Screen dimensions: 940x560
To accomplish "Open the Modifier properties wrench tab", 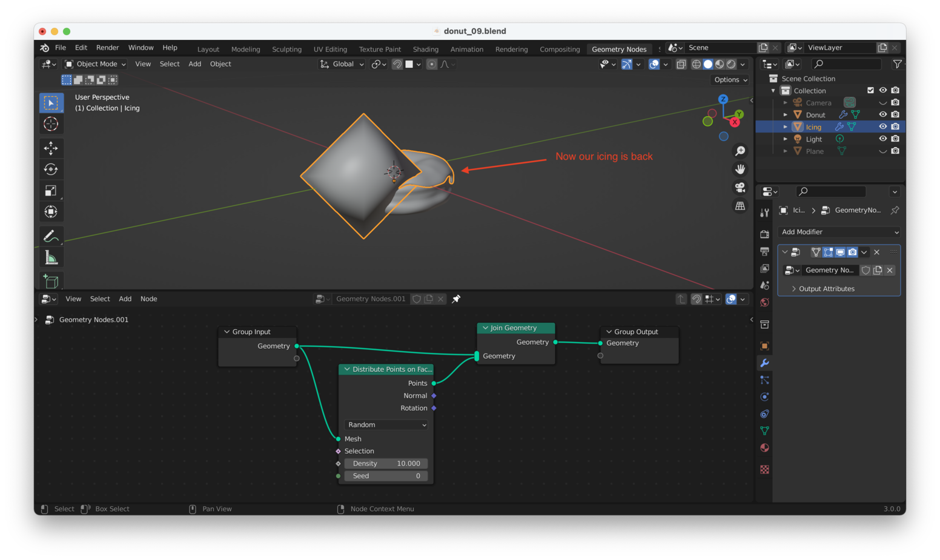I will click(x=764, y=363).
